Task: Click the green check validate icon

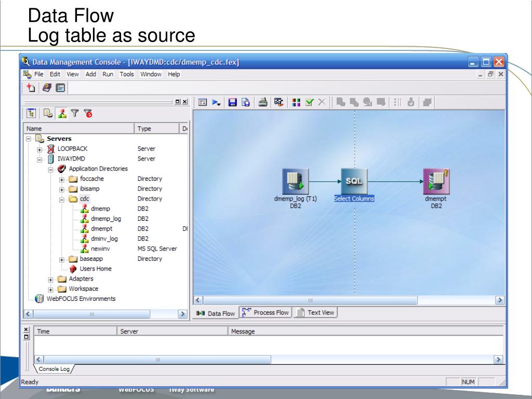Action: (x=309, y=102)
